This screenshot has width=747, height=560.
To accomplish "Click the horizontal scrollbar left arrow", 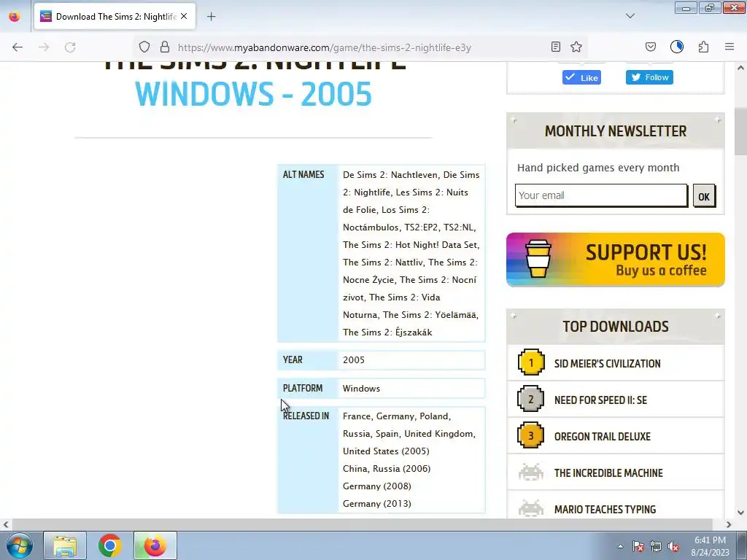I will [6, 524].
